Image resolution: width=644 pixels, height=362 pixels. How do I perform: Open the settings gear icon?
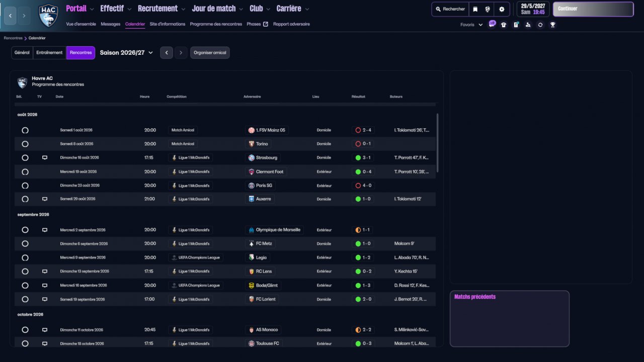pyautogui.click(x=502, y=9)
